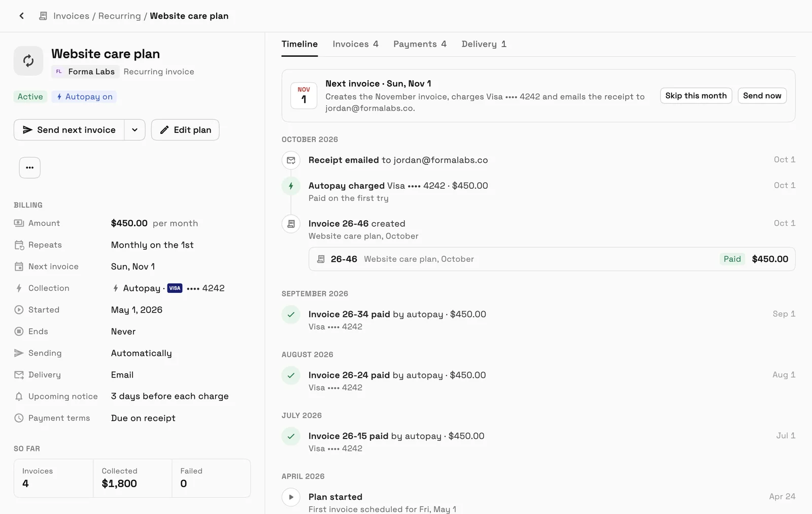Screen dimensions: 812x514
Task: Click the 'Due on receipt' value
Action: coord(143,418)
